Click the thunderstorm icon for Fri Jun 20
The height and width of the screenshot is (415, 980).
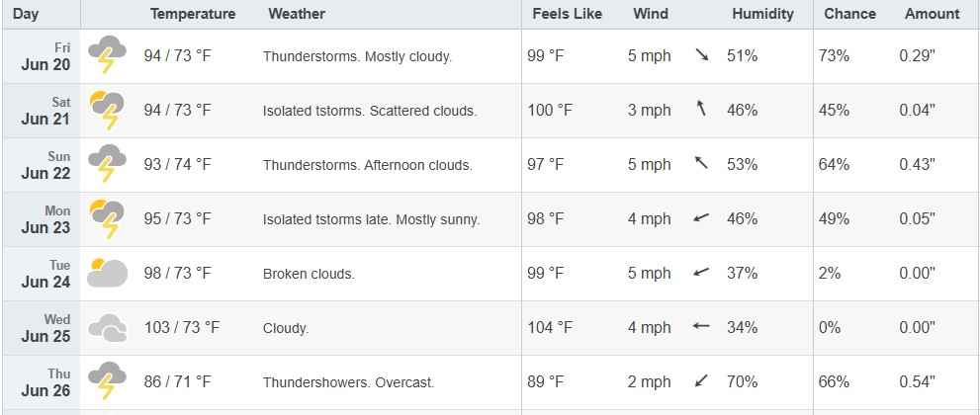point(107,55)
